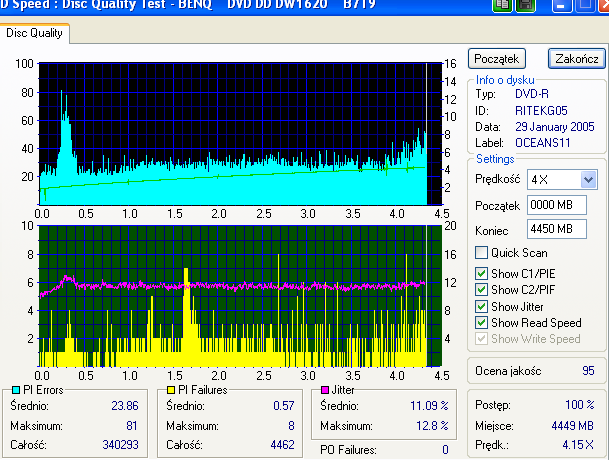Open the Prędkość speed dropdown
Viewport: 609px width, 460px height.
pos(588,179)
